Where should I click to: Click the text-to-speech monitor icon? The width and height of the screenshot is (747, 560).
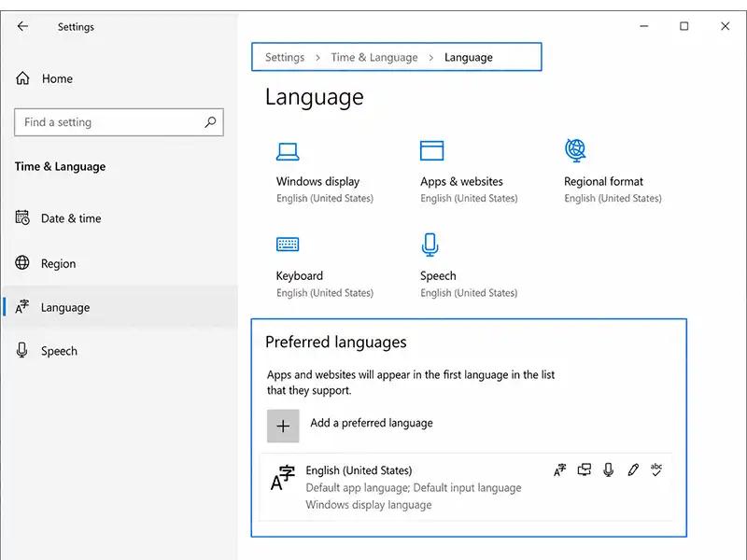585,470
